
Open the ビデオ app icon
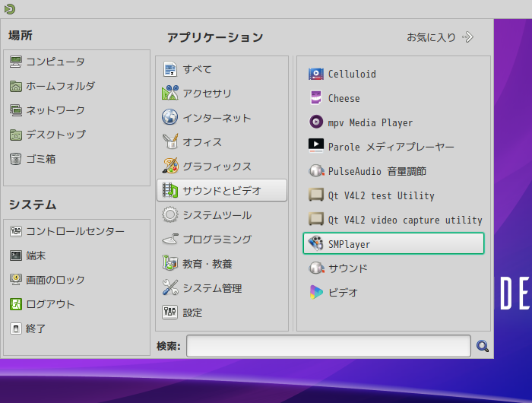316,292
